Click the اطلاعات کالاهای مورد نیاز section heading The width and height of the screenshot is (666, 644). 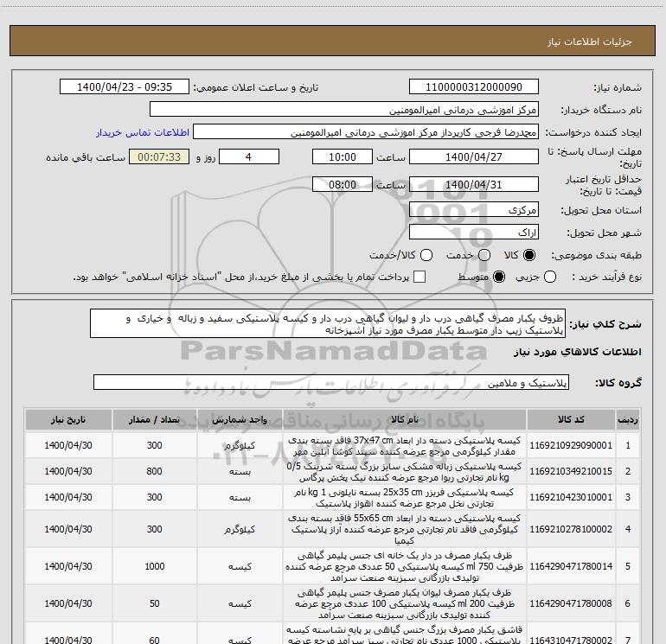click(577, 352)
